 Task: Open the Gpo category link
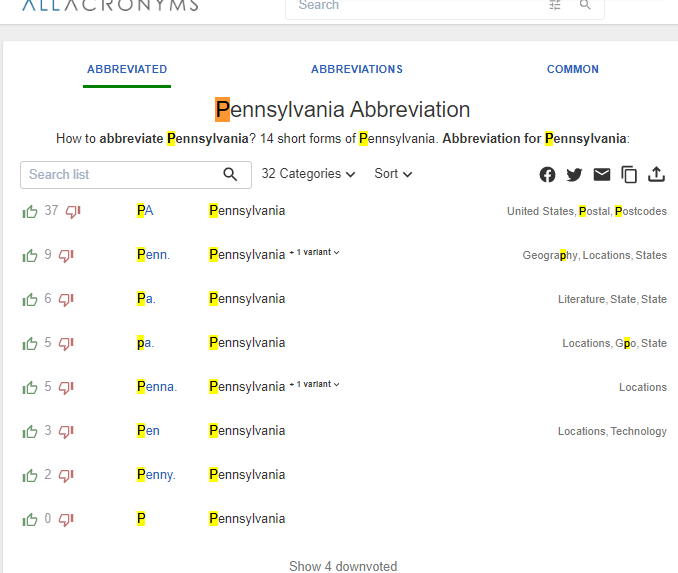tap(626, 344)
